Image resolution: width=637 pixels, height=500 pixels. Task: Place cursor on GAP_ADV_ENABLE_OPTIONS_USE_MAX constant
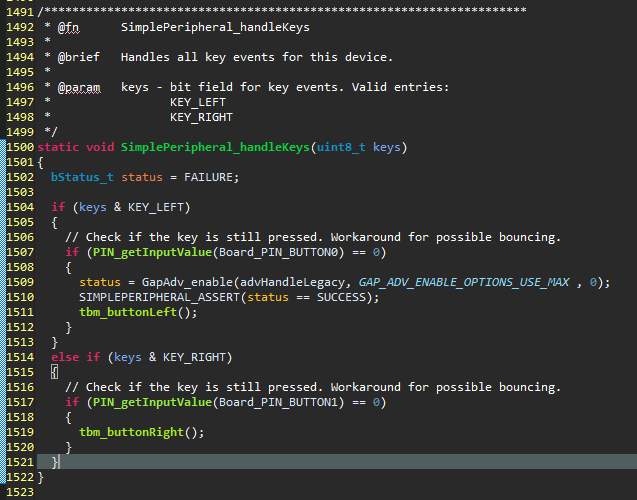(x=464, y=282)
